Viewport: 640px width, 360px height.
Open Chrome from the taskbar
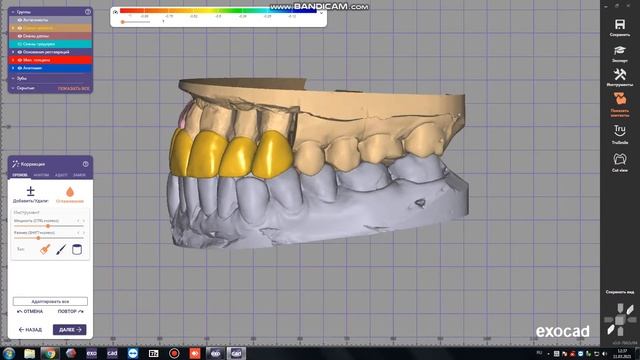50,353
